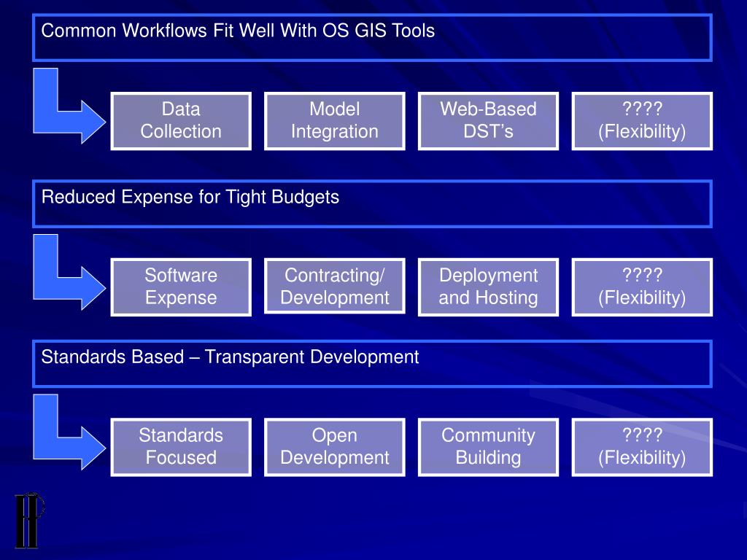Select the "Data Collection" box
The image size is (747, 560).
point(181,121)
